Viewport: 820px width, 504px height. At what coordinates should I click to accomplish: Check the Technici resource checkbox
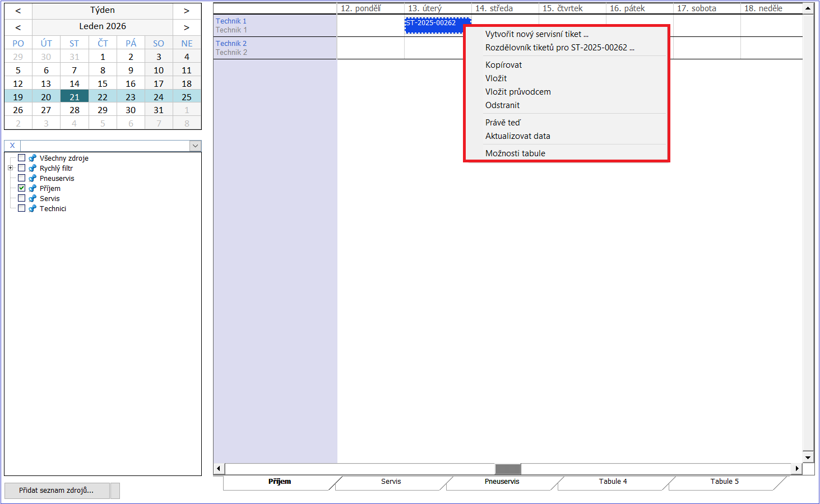(22, 208)
